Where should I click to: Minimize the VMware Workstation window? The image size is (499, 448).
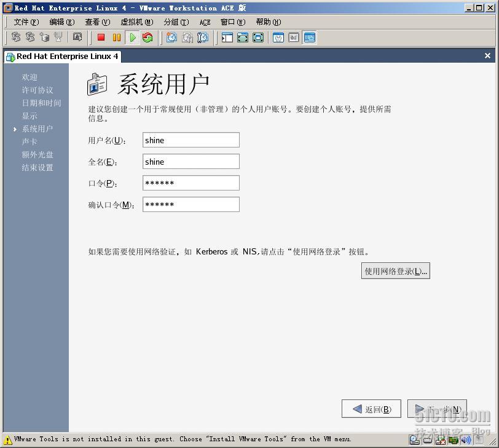pos(468,8)
